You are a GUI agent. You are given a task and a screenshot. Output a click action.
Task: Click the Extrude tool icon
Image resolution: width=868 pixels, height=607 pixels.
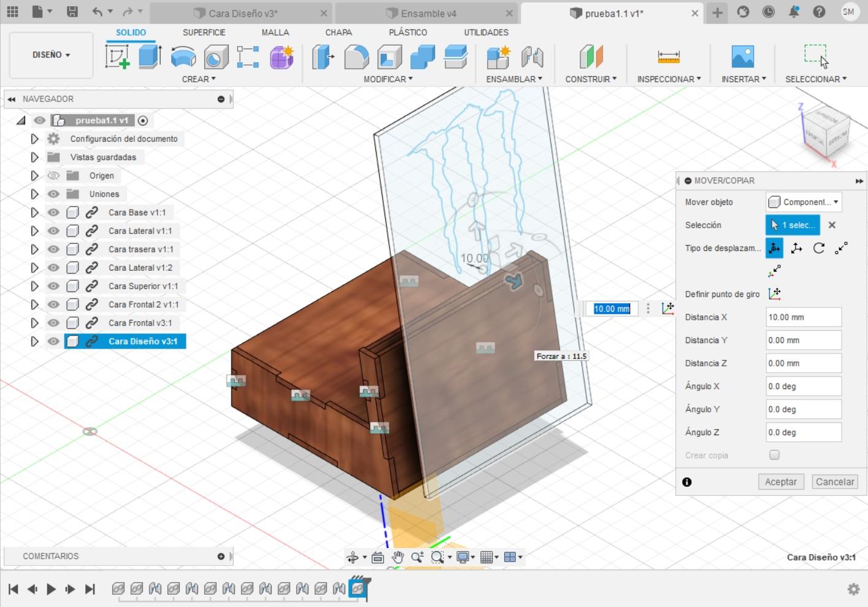[150, 56]
